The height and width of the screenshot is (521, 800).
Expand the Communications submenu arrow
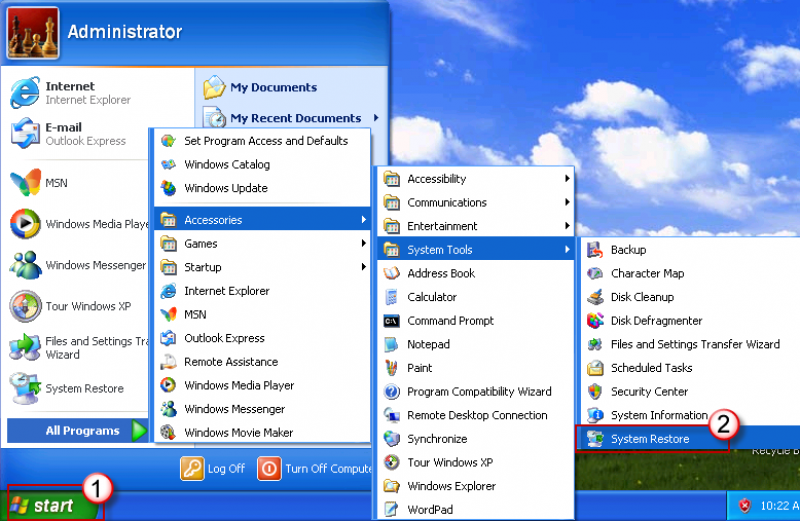[567, 202]
